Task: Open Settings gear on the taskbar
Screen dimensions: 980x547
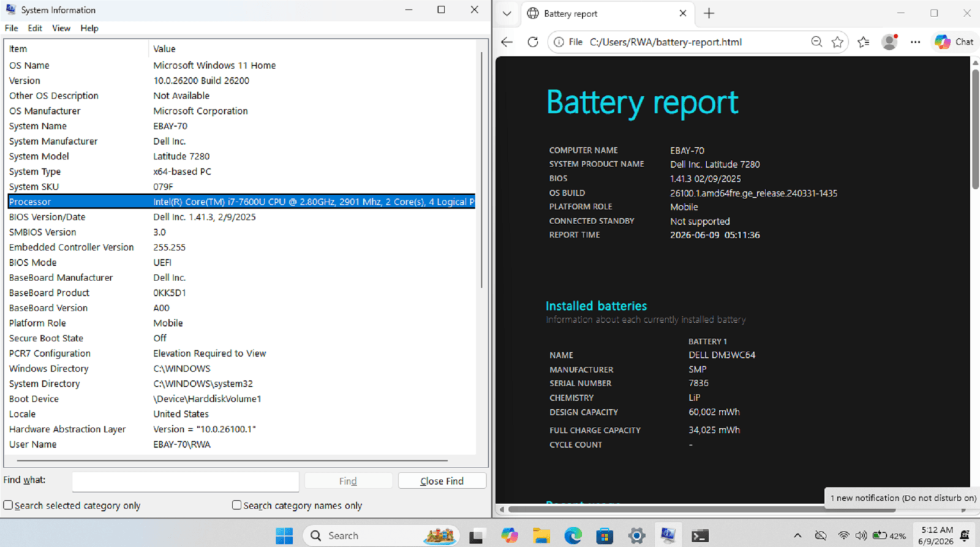Action: click(637, 535)
